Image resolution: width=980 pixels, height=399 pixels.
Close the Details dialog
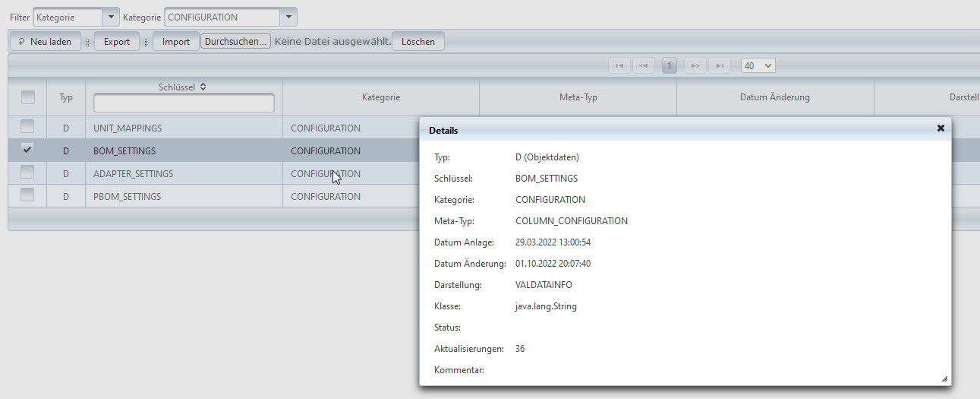[x=941, y=128]
